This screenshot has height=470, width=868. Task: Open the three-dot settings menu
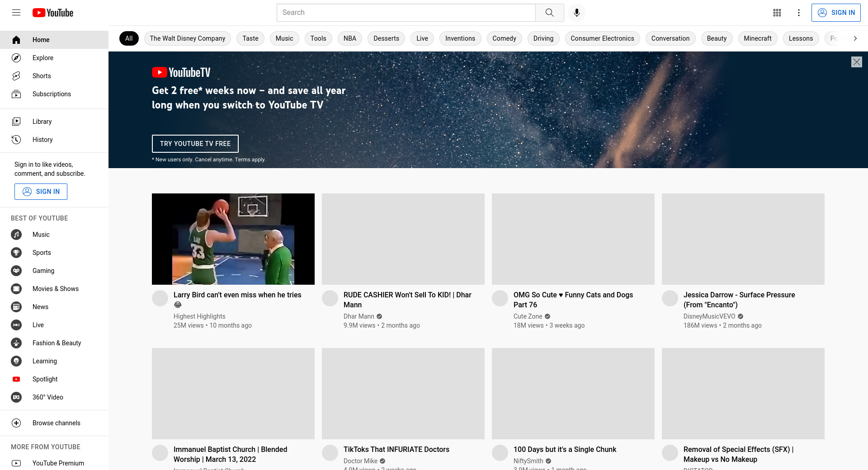799,13
